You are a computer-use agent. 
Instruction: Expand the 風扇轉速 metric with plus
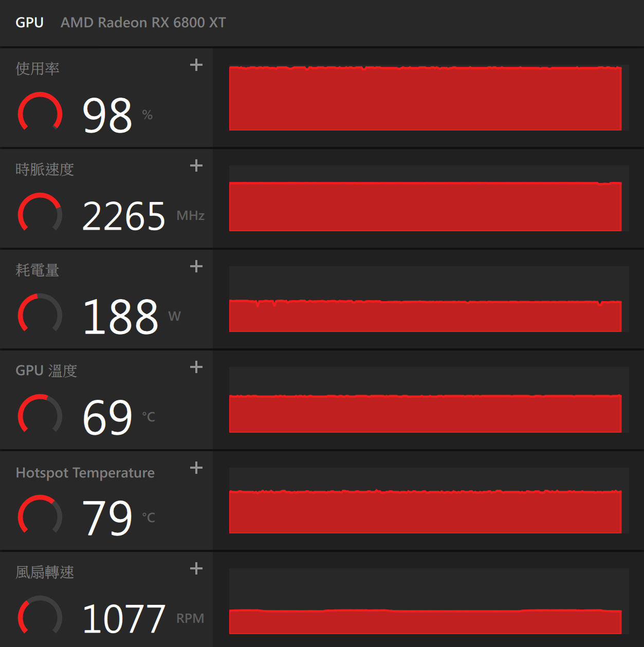point(196,568)
